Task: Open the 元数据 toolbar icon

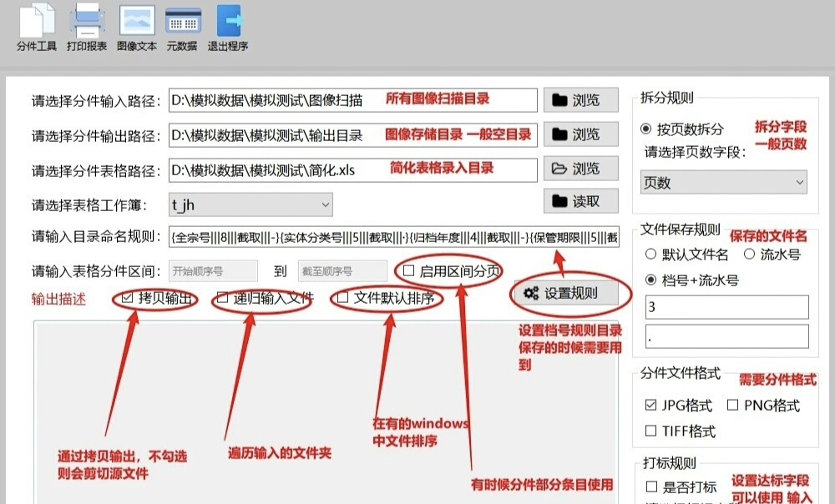Action: click(x=182, y=28)
